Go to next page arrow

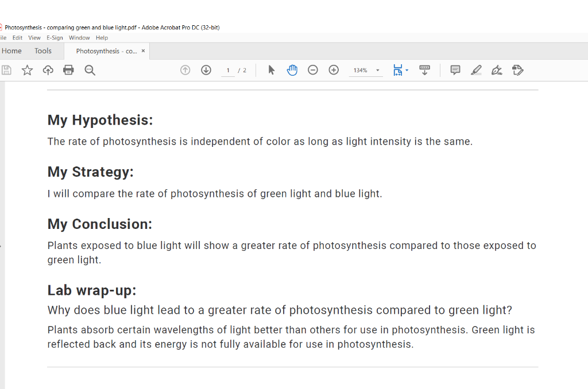206,70
